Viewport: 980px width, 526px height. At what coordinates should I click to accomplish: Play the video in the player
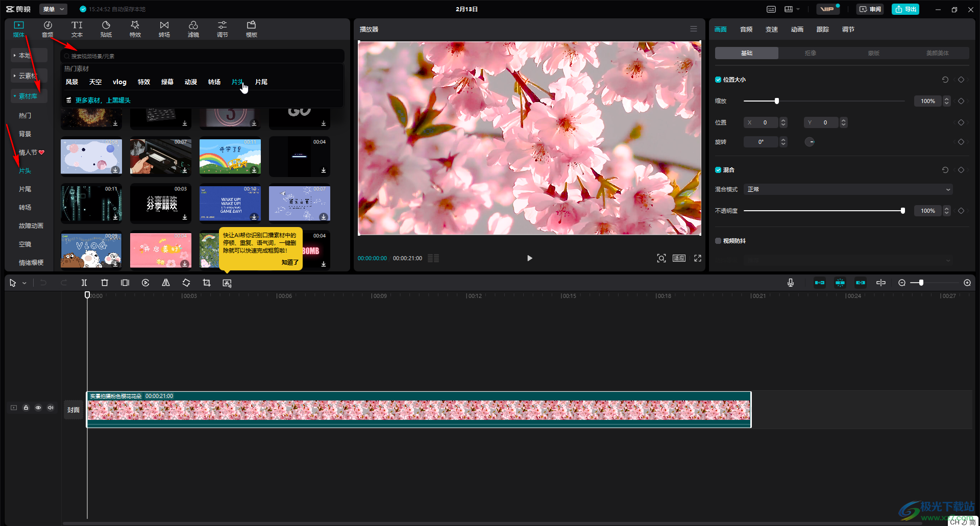[530, 258]
